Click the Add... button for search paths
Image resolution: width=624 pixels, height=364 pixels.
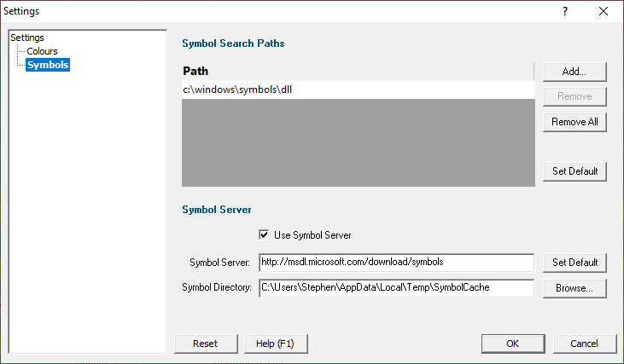click(574, 72)
